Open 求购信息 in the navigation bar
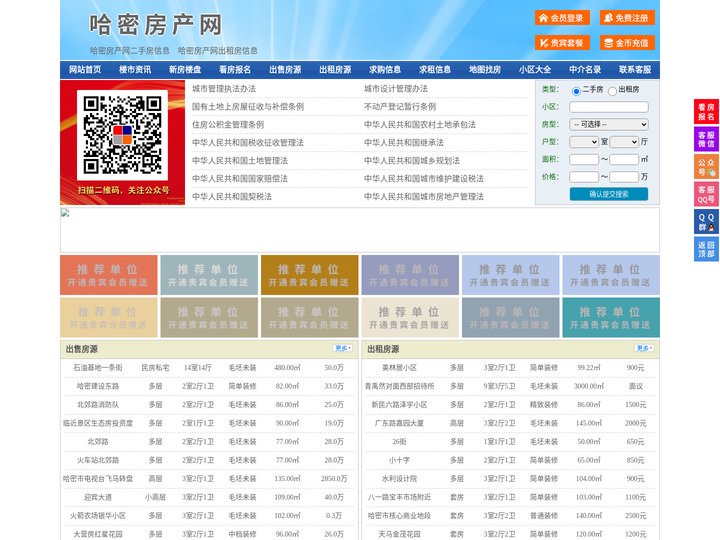The image size is (720, 540). pos(385,69)
